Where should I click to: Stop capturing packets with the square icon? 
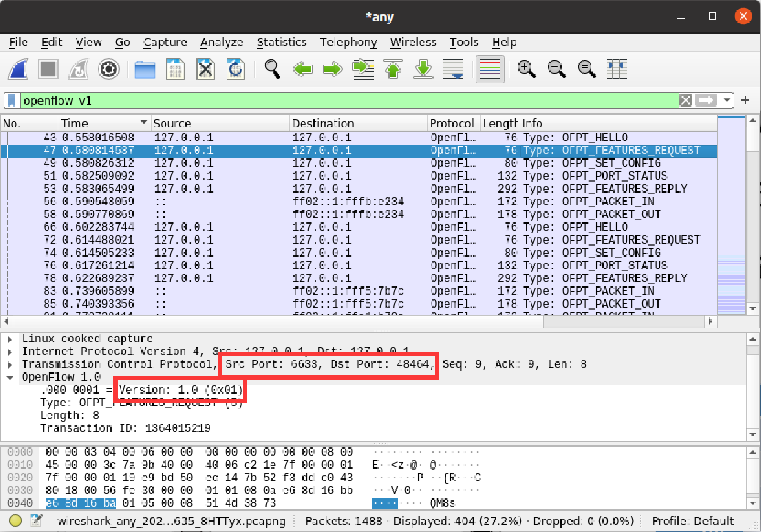tap(48, 69)
